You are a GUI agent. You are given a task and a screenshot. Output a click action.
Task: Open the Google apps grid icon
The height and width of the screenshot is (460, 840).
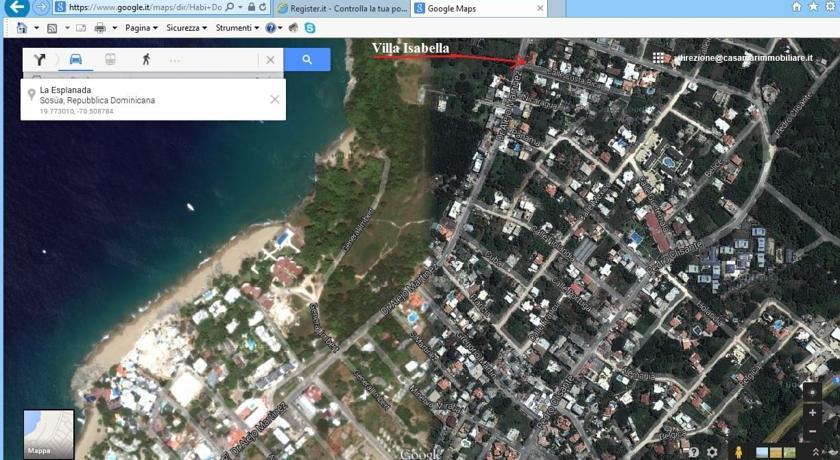coord(658,58)
